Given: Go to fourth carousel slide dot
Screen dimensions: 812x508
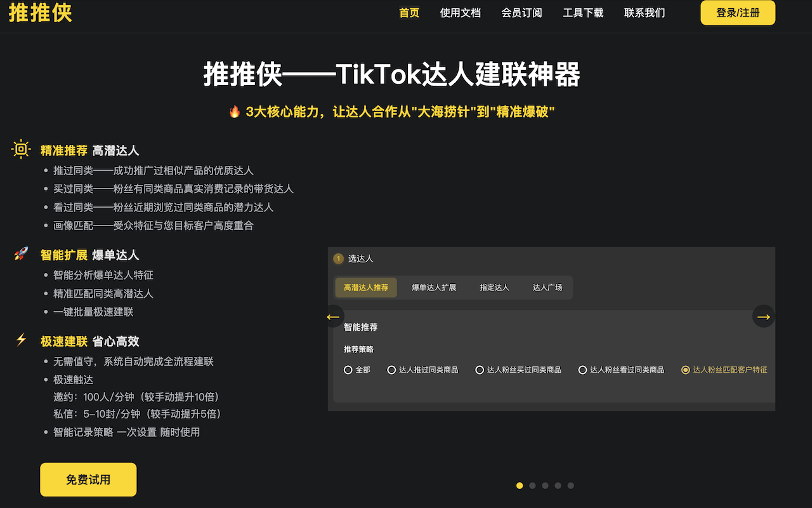Looking at the screenshot, I should (558, 486).
